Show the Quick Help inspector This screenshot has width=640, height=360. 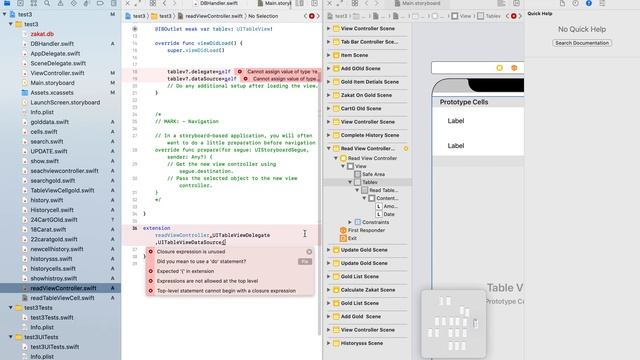(589, 3)
